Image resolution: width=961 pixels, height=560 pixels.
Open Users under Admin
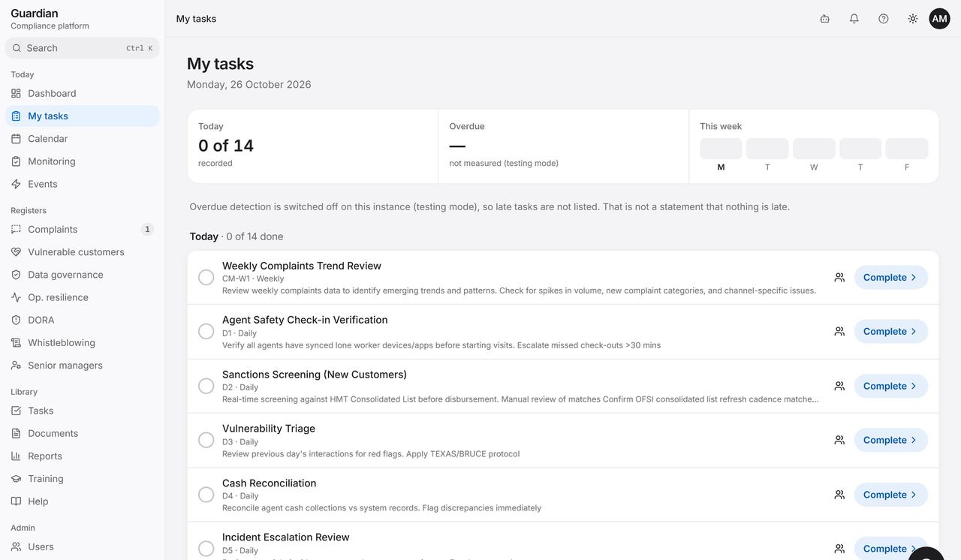coord(83,546)
